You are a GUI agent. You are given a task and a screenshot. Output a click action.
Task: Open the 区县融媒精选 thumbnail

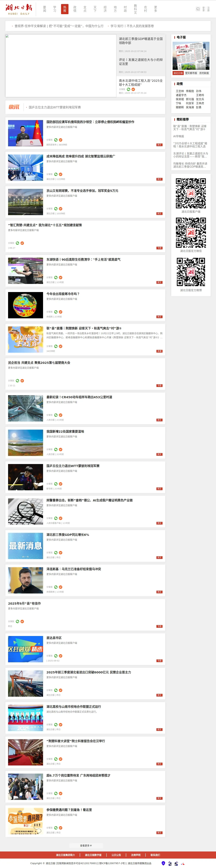(26, 649)
